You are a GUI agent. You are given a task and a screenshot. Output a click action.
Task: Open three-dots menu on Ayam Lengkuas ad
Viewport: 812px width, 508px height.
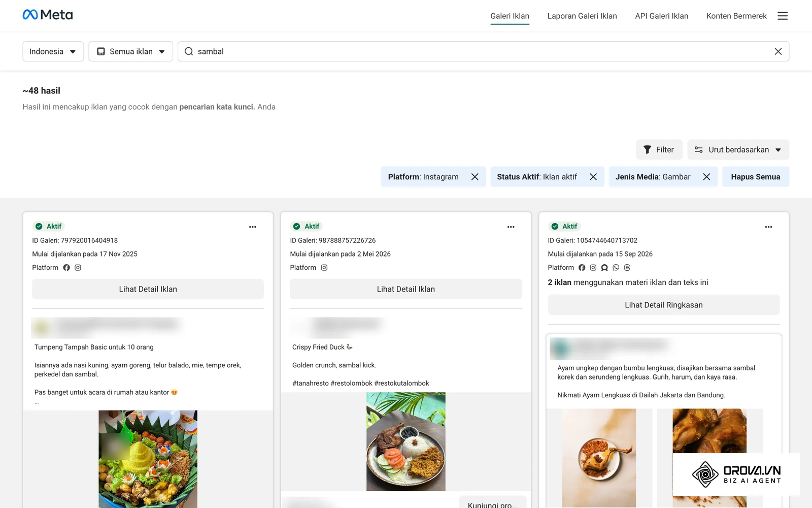(x=768, y=227)
